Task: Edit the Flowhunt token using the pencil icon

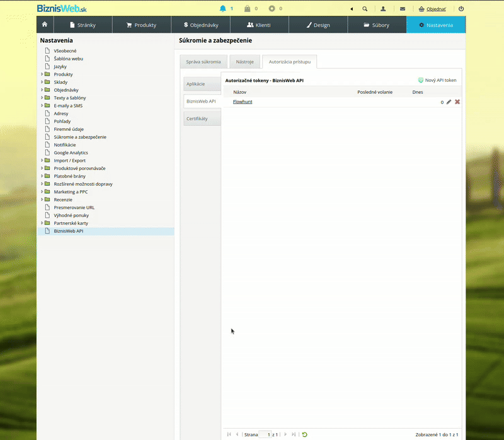Action: pyautogui.click(x=450, y=102)
